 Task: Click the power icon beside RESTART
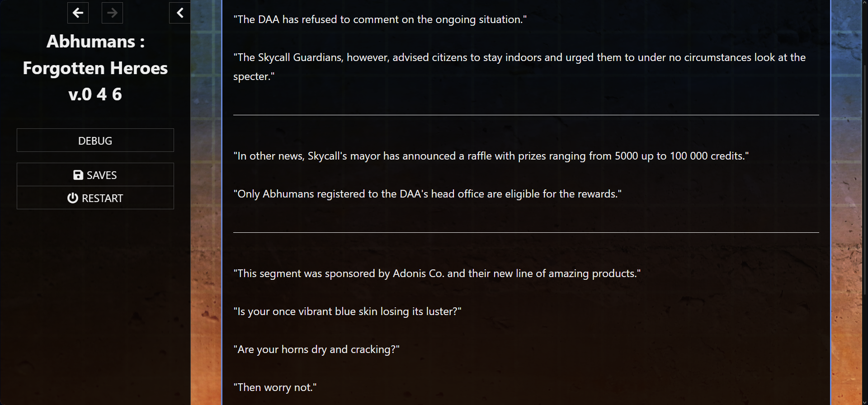coord(72,198)
